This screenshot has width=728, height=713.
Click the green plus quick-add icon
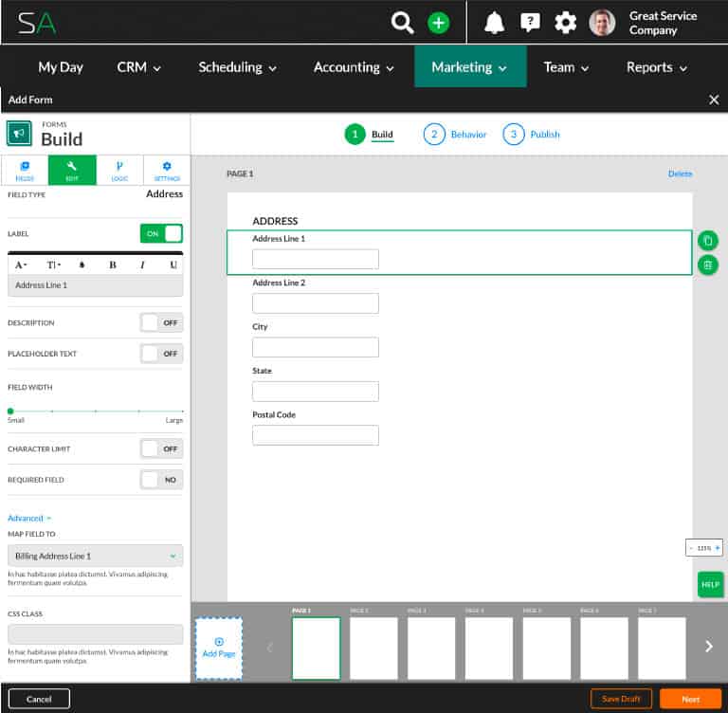438,23
